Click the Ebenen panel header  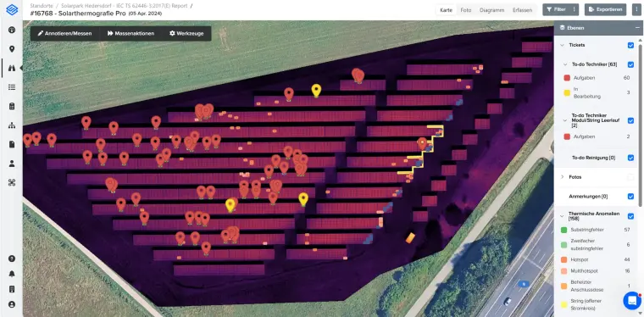[599, 27]
